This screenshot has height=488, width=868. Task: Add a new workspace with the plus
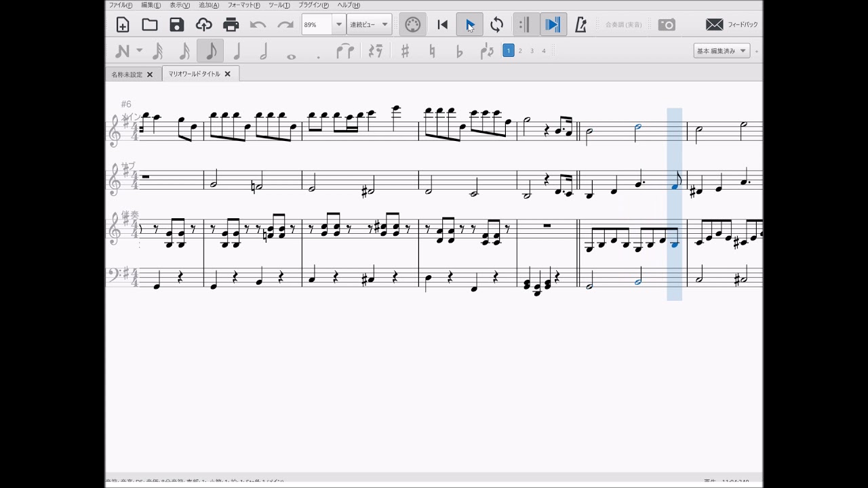coord(756,51)
